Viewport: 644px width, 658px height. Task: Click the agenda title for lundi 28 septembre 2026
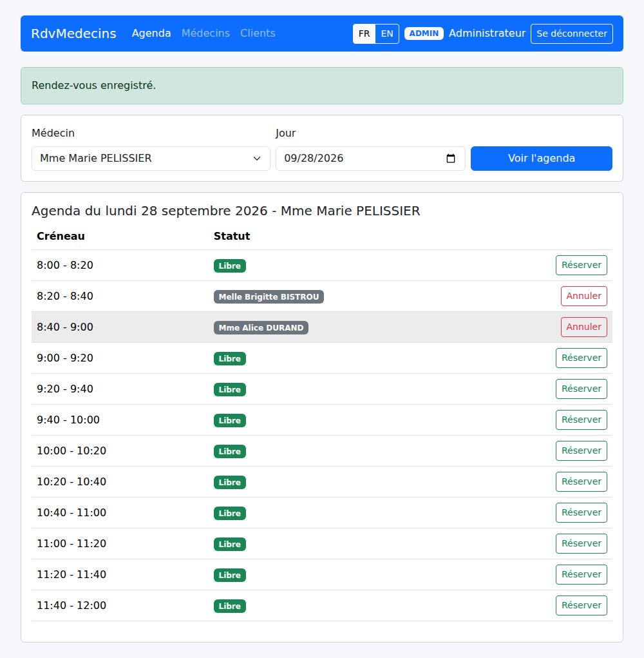coord(226,211)
